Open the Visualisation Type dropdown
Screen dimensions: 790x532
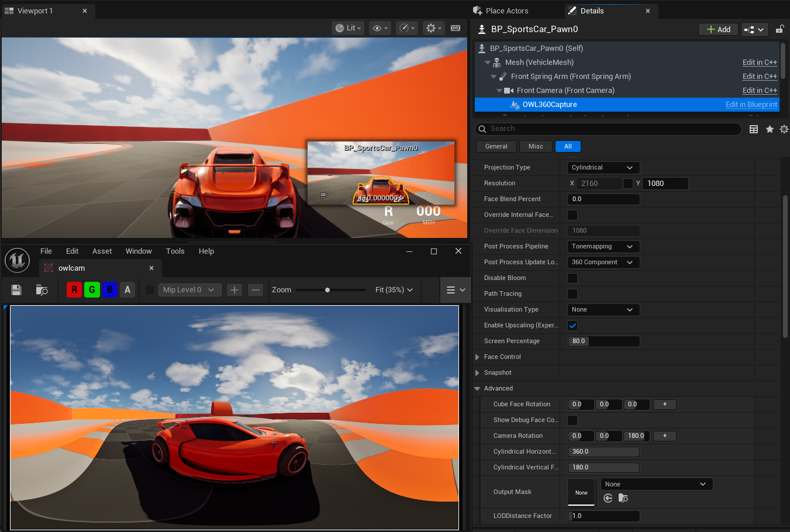pyautogui.click(x=603, y=310)
